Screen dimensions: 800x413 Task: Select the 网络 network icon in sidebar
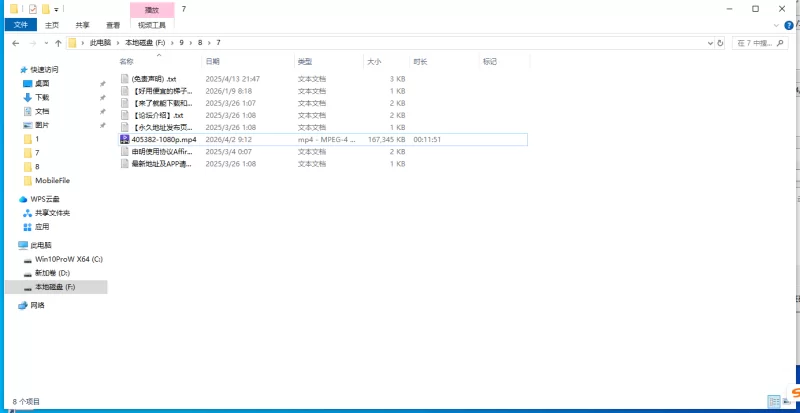pos(24,305)
